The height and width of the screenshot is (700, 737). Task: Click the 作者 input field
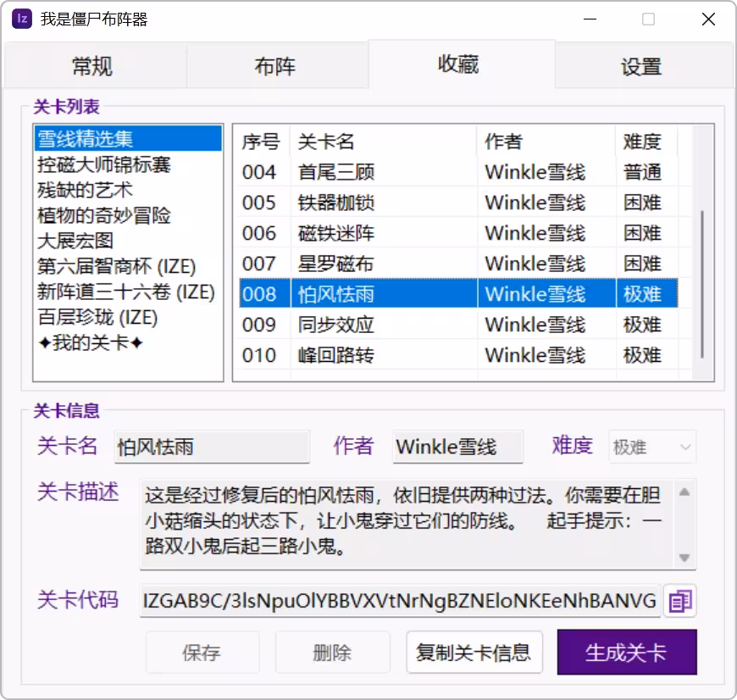(457, 447)
